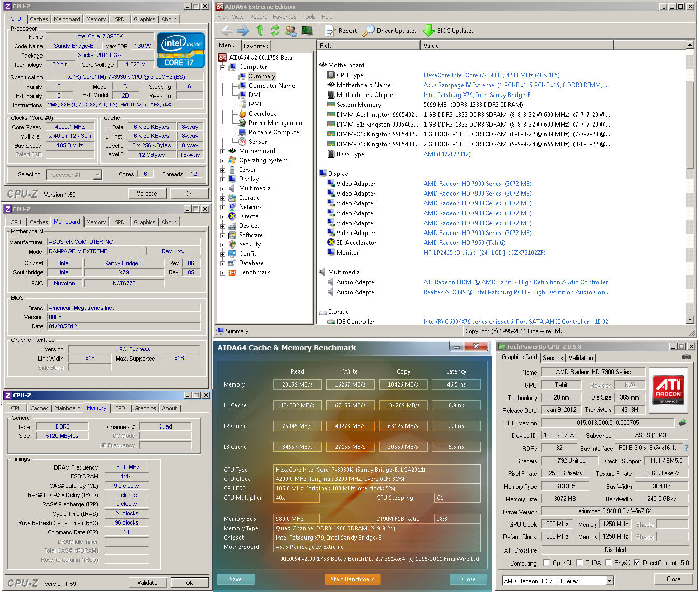Toggle OpenCL checkbox in GPU-Z

click(547, 563)
